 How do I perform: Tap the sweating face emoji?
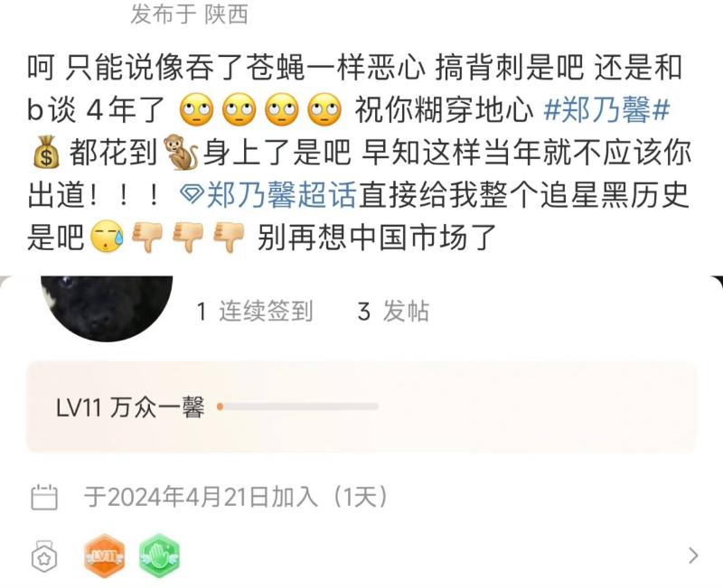(x=107, y=237)
